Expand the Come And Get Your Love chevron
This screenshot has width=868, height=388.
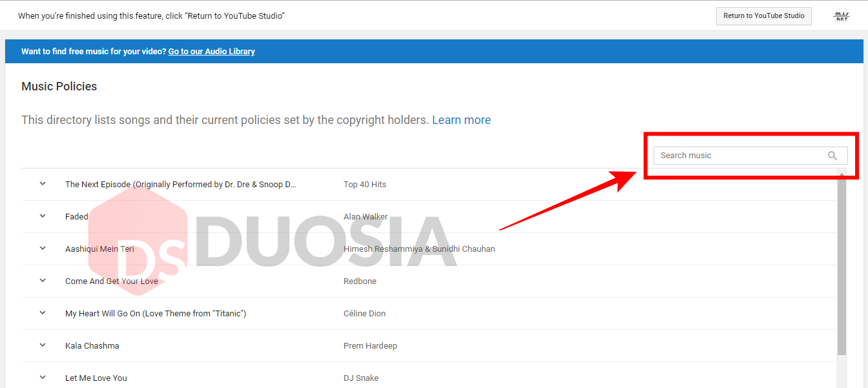click(43, 281)
